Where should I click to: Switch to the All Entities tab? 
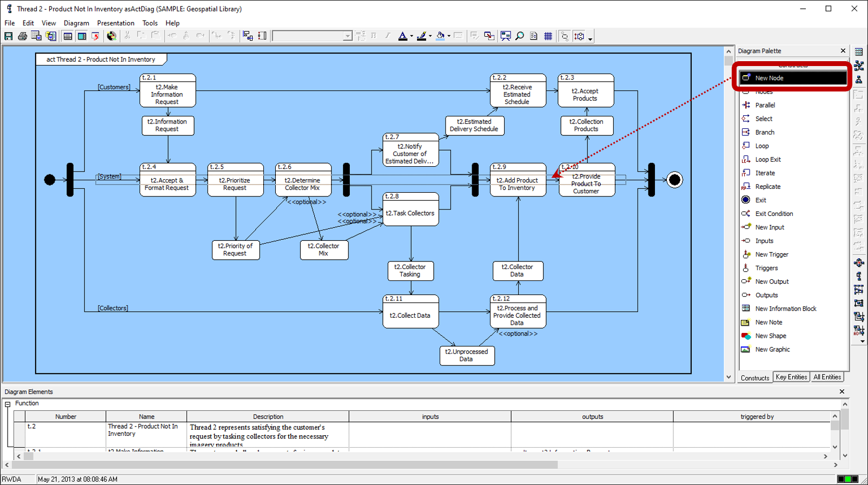pyautogui.click(x=827, y=377)
